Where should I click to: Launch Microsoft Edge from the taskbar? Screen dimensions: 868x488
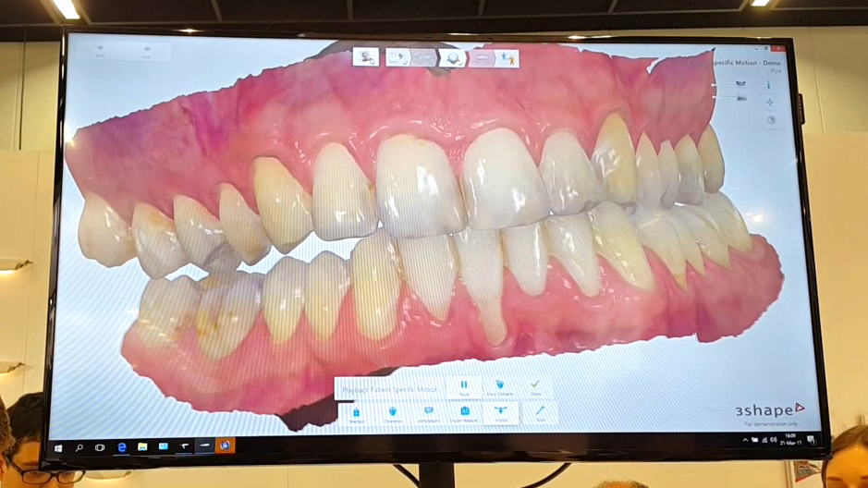click(121, 447)
